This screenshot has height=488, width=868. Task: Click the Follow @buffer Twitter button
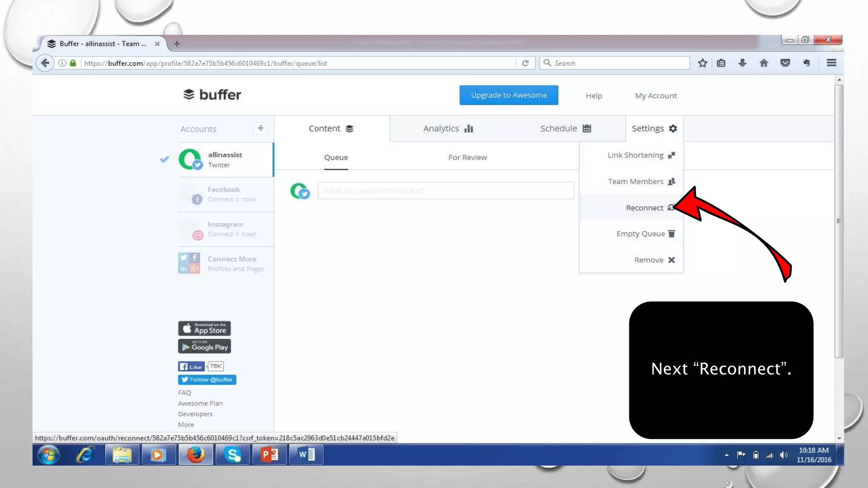click(x=207, y=380)
